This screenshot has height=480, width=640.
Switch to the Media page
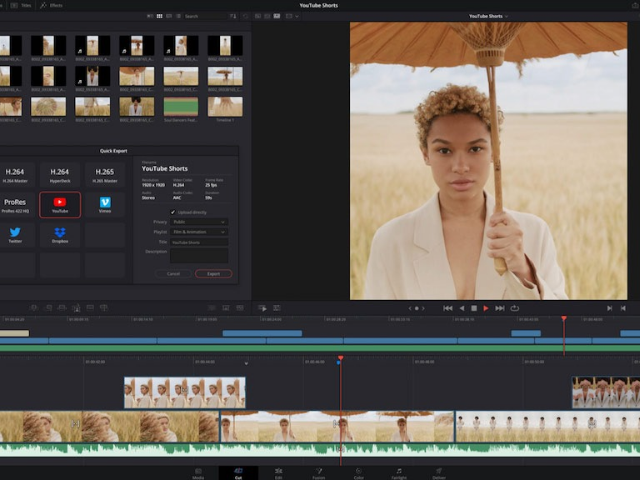[x=198, y=473]
